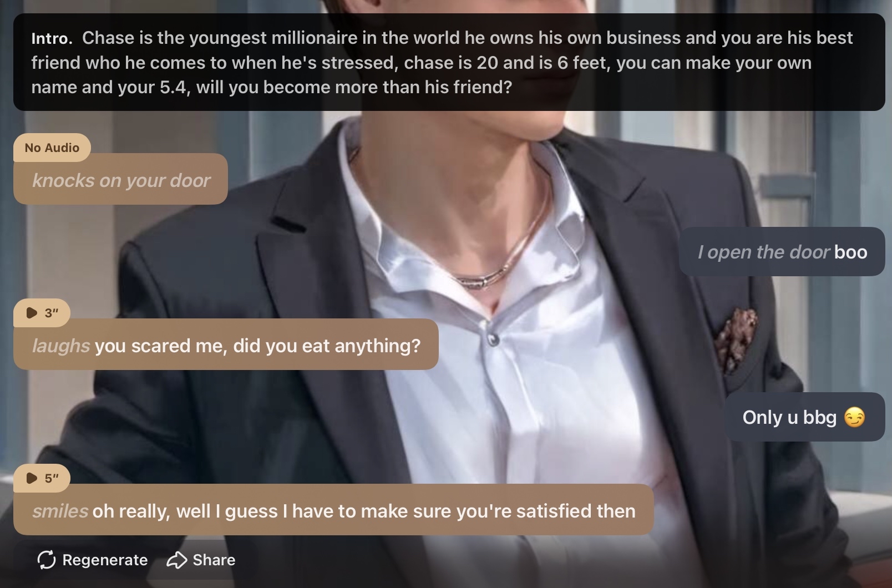Click the italic 'laughs' action text
Viewport: 892px width, 588px height.
coord(61,346)
